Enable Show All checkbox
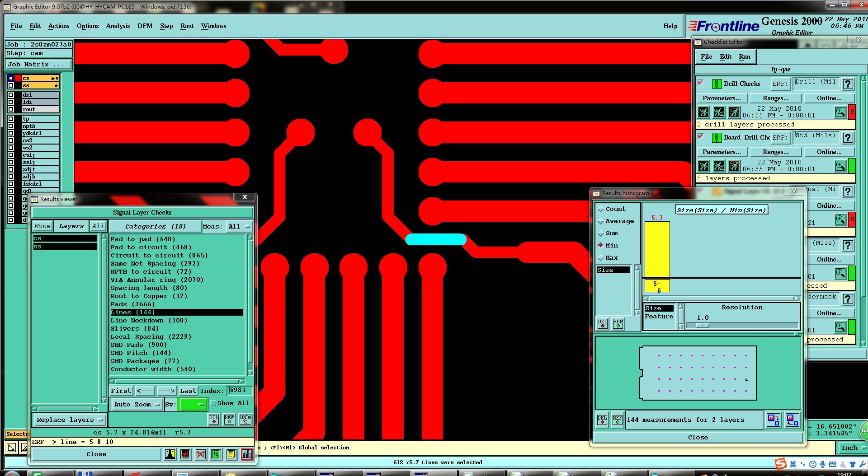This screenshot has width=868, height=476. [x=213, y=403]
